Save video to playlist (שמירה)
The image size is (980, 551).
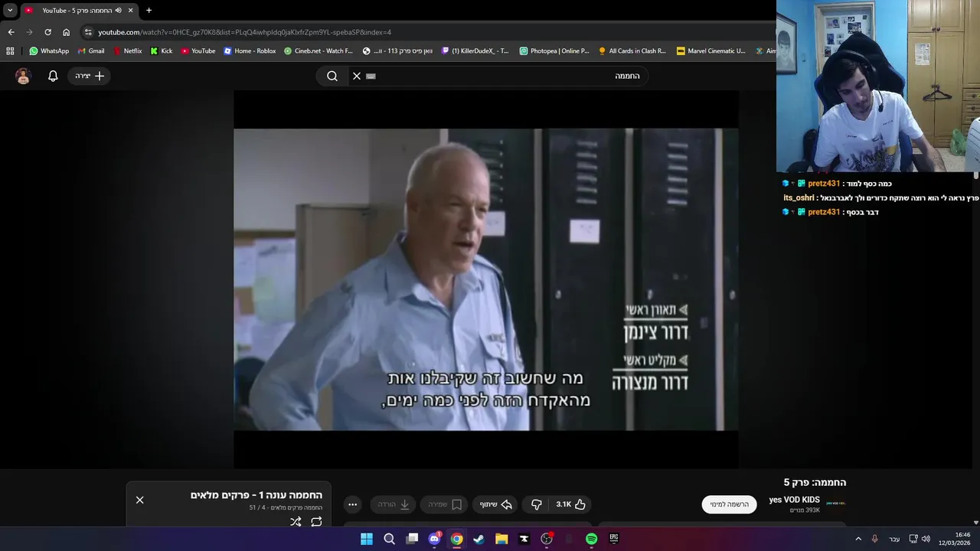444,504
